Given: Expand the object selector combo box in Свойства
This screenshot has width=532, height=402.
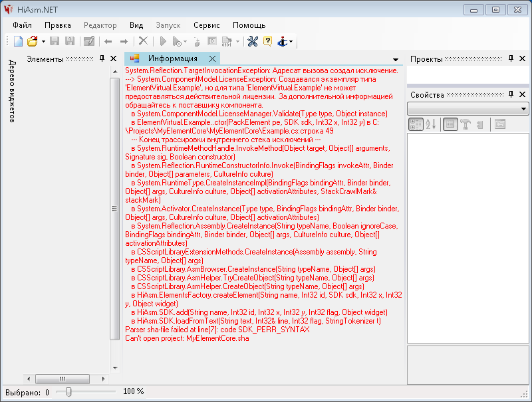Looking at the screenshot, I should 523,108.
